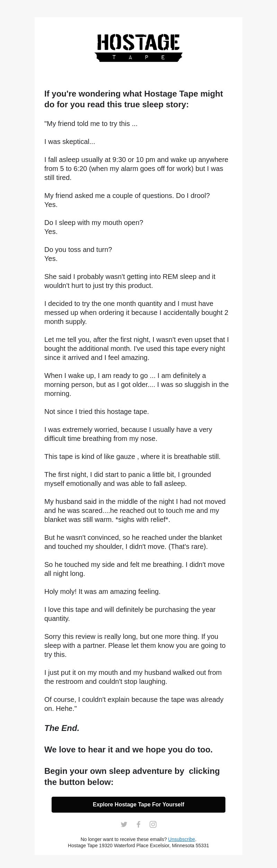Open the Instagram social icon
The image size is (277, 868).
tap(153, 824)
